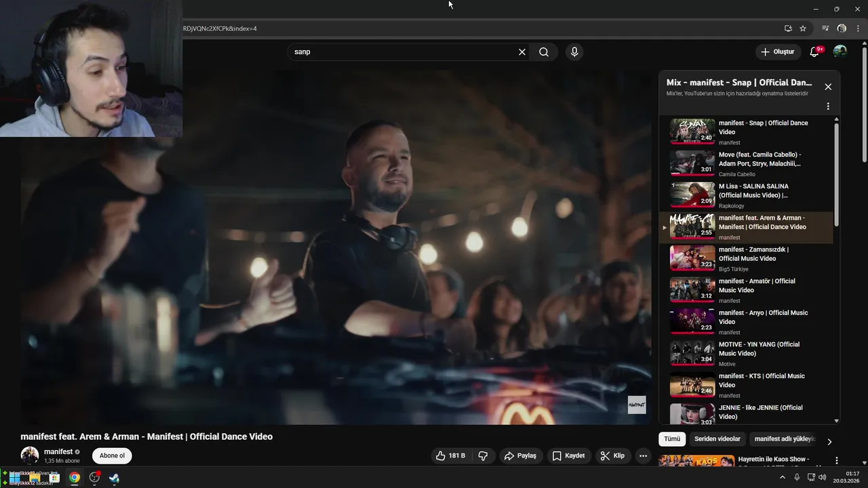Play JENNIE - like JENNIE video
Screen dimensions: 868x488
click(746, 413)
